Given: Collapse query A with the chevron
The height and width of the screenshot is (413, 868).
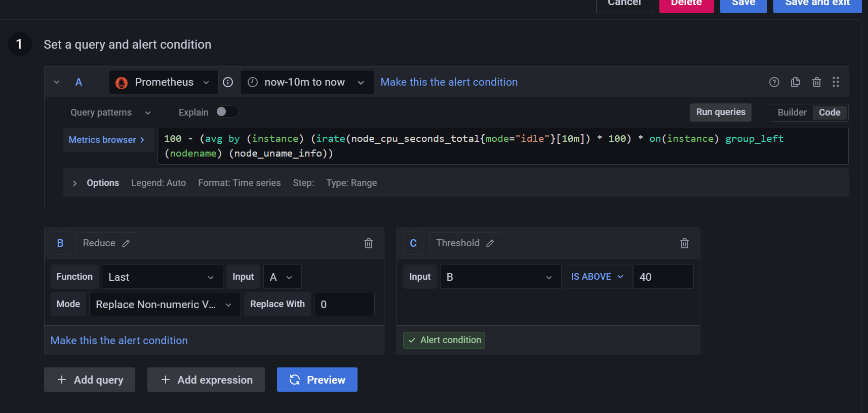Looking at the screenshot, I should [57, 82].
